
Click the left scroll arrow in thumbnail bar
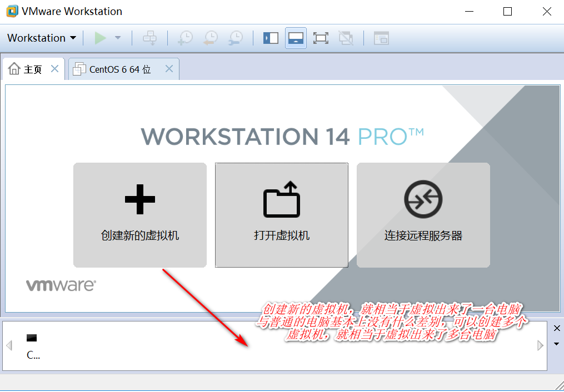(9, 345)
